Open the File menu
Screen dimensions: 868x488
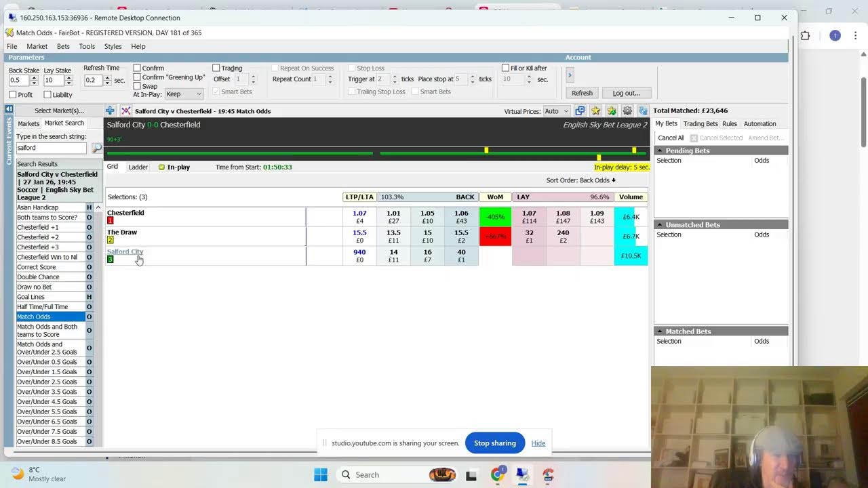12,46
